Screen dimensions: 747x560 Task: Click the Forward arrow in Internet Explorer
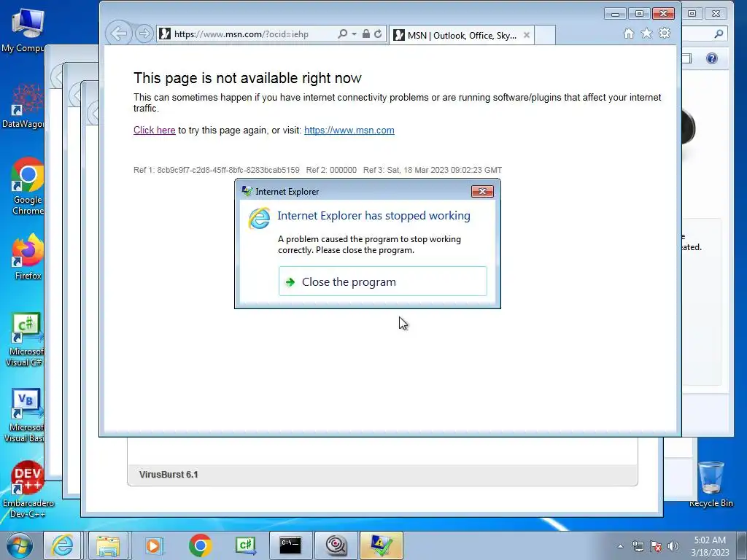[x=144, y=34]
